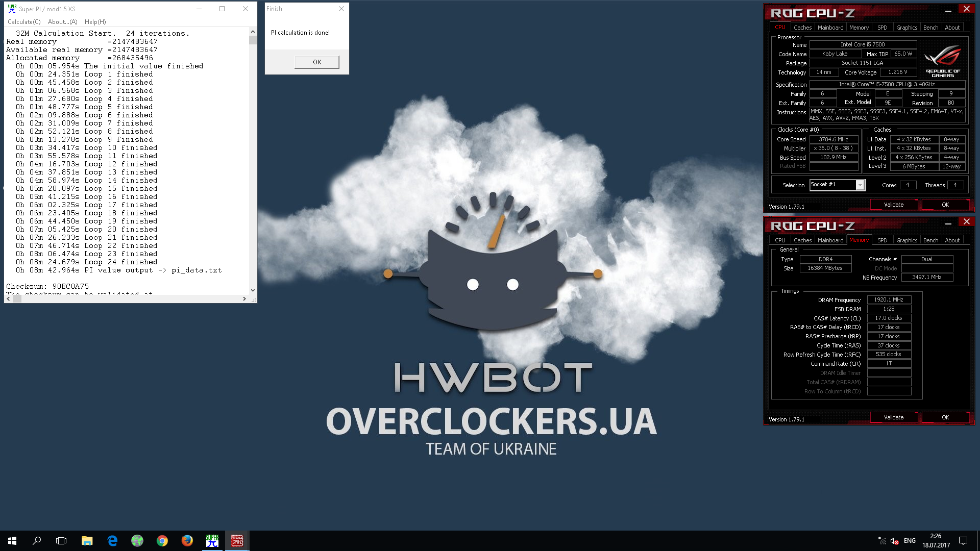
Task: Select CPU tab in bottom CPU-Z window
Action: (x=780, y=240)
